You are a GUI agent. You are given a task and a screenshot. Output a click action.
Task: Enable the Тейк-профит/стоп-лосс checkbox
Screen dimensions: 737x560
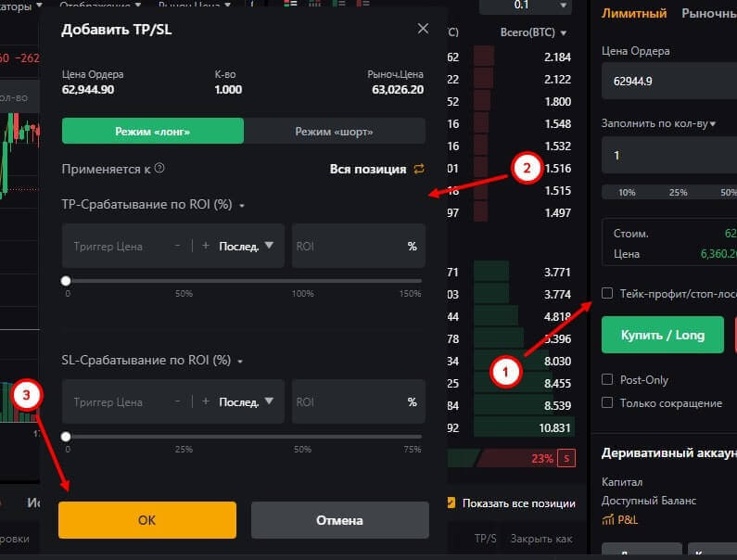[607, 293]
